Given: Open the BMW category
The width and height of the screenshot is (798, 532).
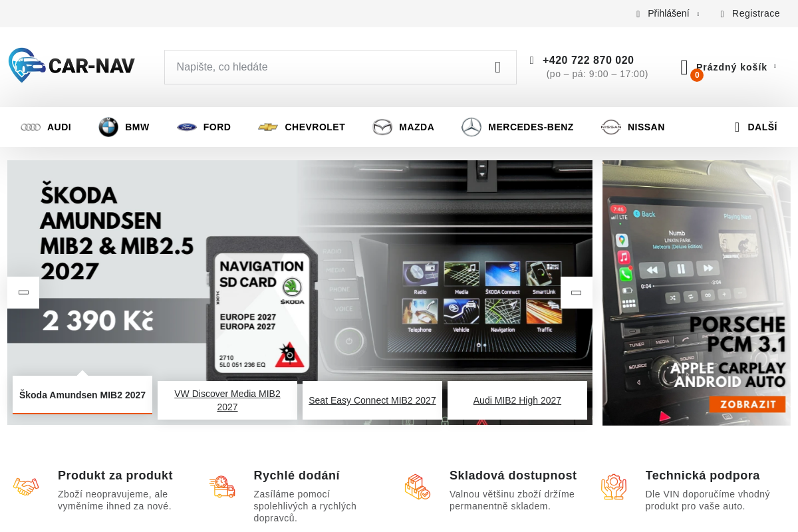Looking at the screenshot, I should [x=124, y=127].
